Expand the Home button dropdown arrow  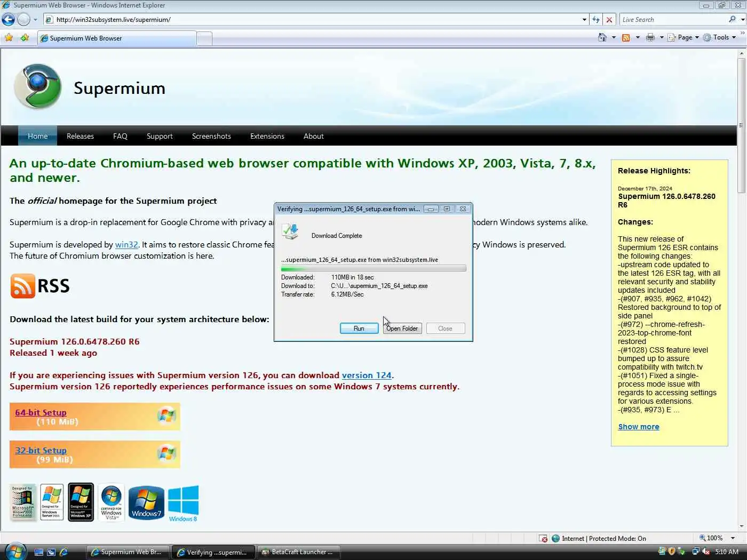pos(614,37)
